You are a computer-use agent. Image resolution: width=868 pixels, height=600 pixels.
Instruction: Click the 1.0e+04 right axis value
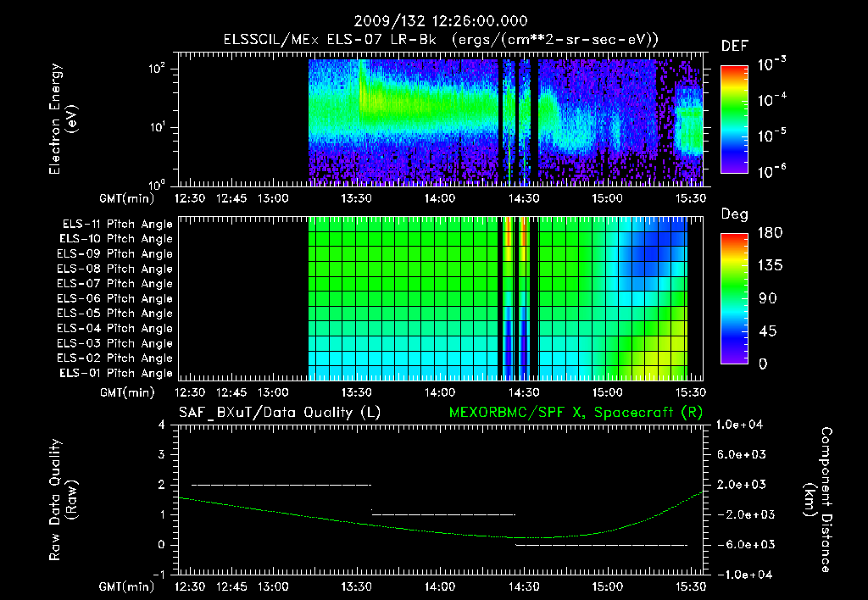[739, 425]
